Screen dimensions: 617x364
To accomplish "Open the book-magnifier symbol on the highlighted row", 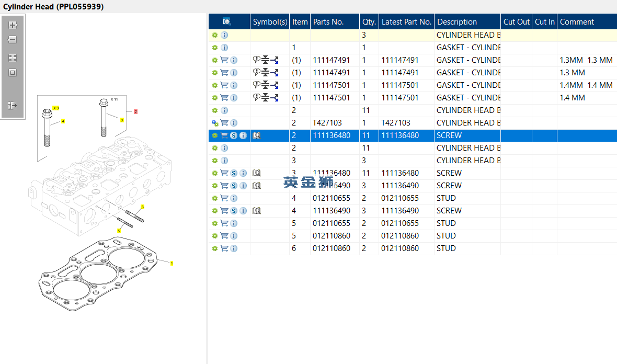I will point(257,135).
